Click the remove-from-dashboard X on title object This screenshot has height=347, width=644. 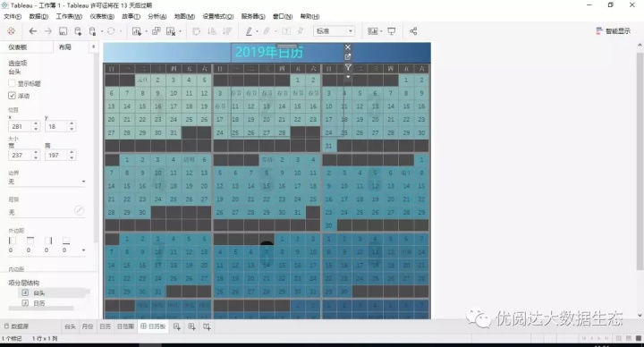348,47
